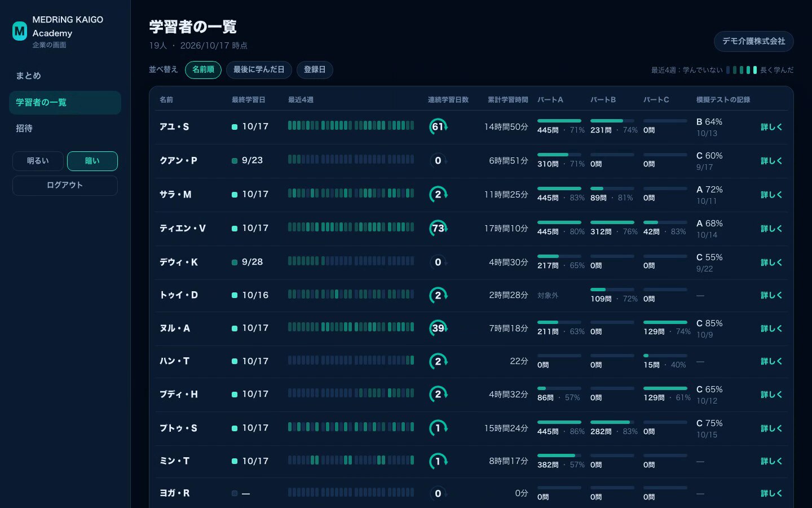Screen dimensions: 812x508
Task: Click 4-week activity strip for プトゥ・S
Action: (x=351, y=427)
